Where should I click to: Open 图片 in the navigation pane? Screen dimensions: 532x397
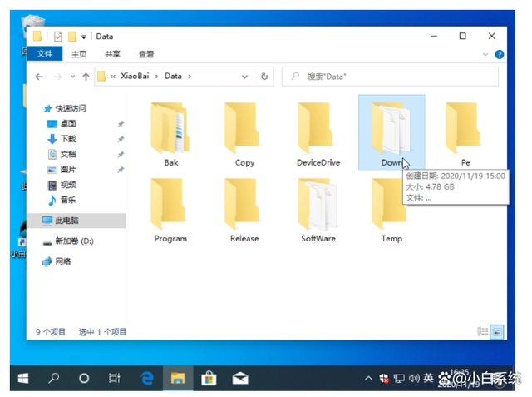coord(68,170)
